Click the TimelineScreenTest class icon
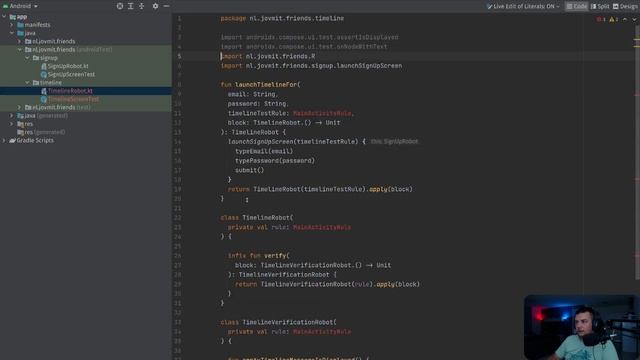Image resolution: width=640 pixels, height=360 pixels. pyautogui.click(x=44, y=99)
